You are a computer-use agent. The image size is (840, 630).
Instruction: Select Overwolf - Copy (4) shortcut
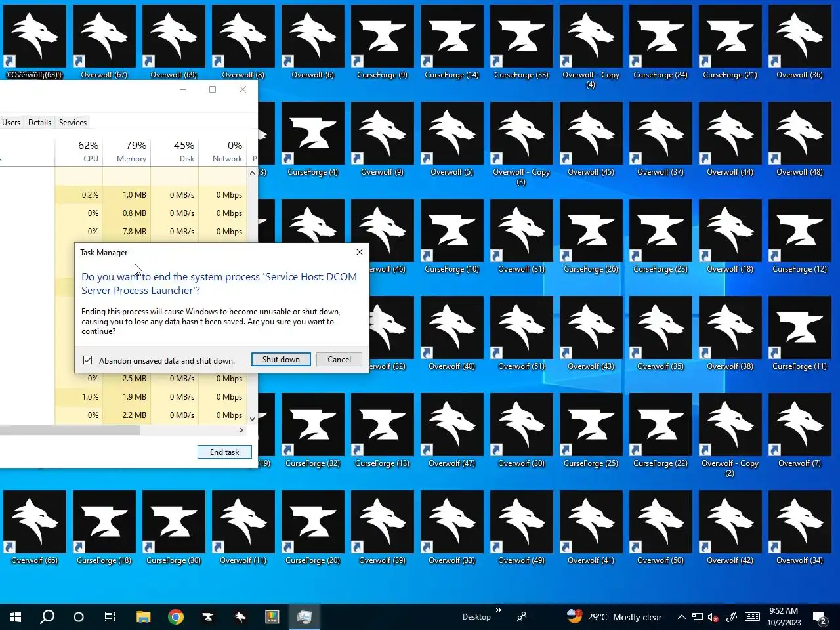click(x=591, y=47)
